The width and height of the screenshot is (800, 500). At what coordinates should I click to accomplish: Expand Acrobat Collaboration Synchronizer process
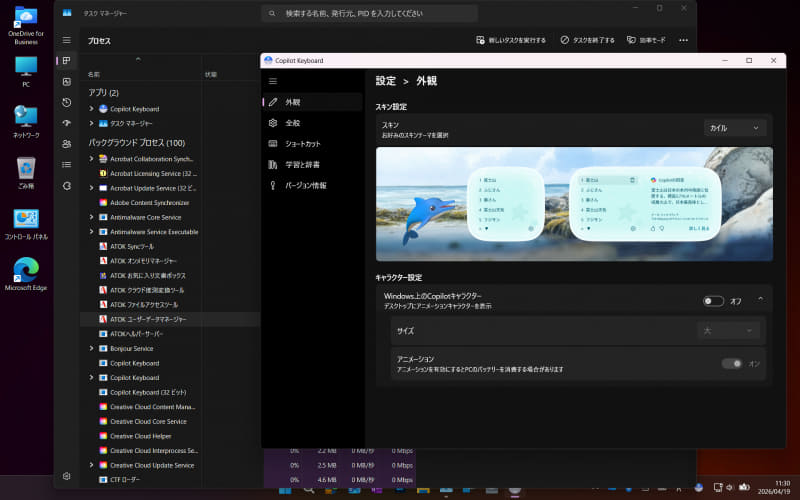click(91, 159)
